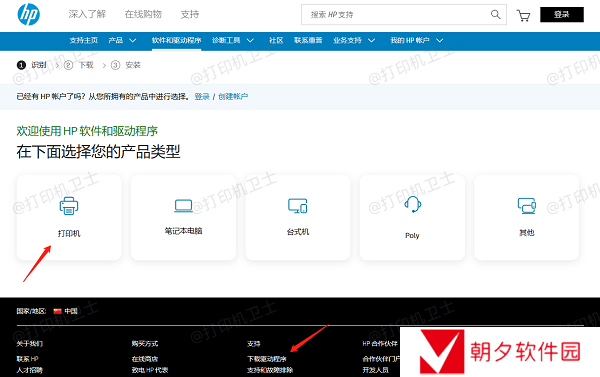Image resolution: width=600 pixels, height=377 pixels.
Task: Open 开发人员 footer link
Action: [x=375, y=370]
